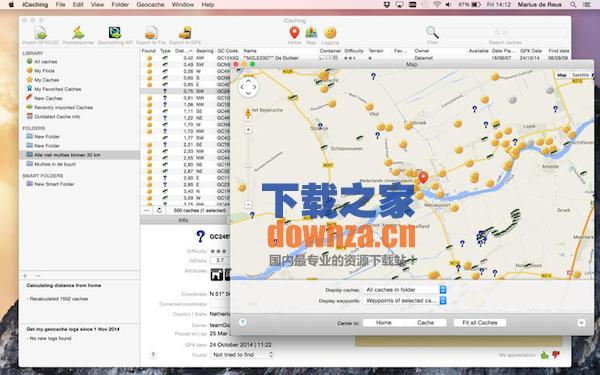Click the Spotlight search icon

point(573,5)
